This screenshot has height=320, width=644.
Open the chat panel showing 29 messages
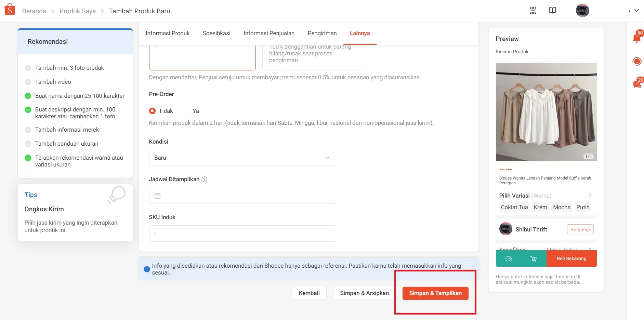click(x=636, y=83)
